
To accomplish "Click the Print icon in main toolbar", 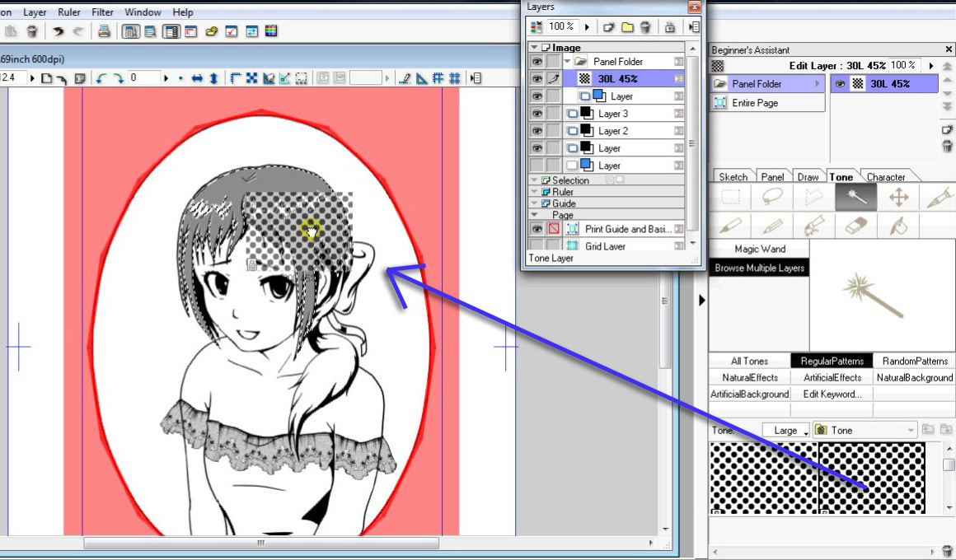I will pos(105,31).
